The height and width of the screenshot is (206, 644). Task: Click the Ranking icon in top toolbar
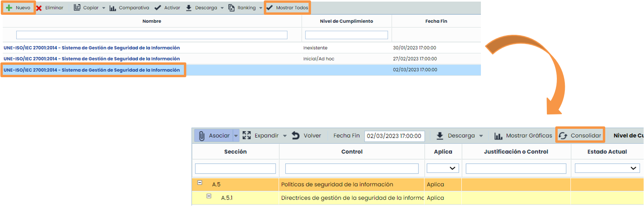click(x=231, y=8)
